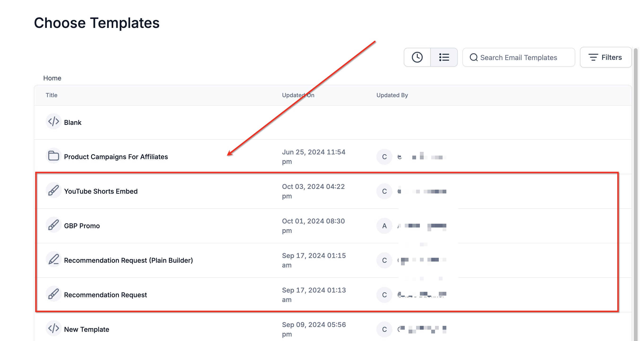Sort by Updated On column
Viewport: 644px width, 341px height.
[298, 95]
